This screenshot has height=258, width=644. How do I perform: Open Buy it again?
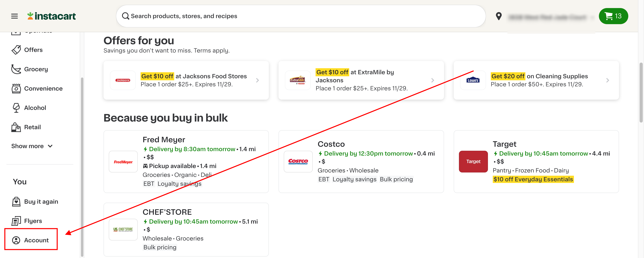click(41, 202)
